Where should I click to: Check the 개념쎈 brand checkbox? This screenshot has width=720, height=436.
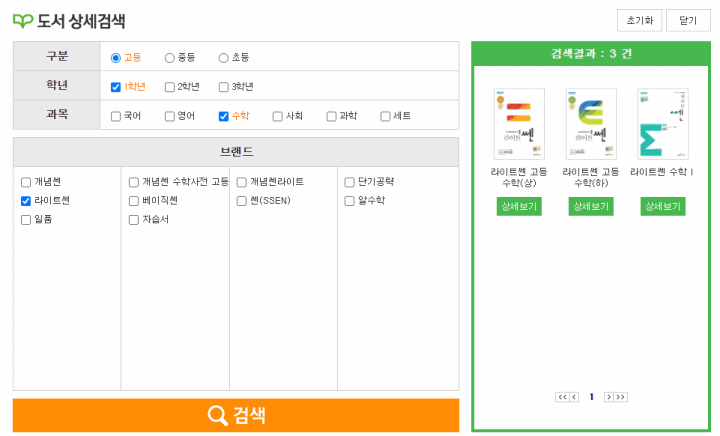click(26, 182)
